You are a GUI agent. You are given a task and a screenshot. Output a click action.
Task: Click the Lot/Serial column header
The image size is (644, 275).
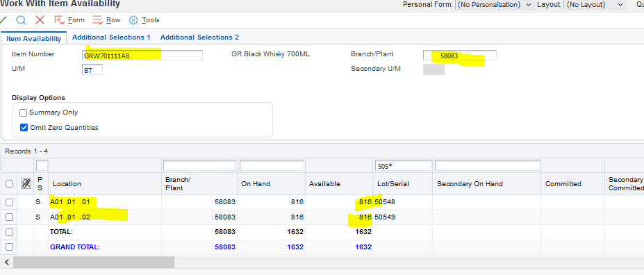tap(393, 184)
